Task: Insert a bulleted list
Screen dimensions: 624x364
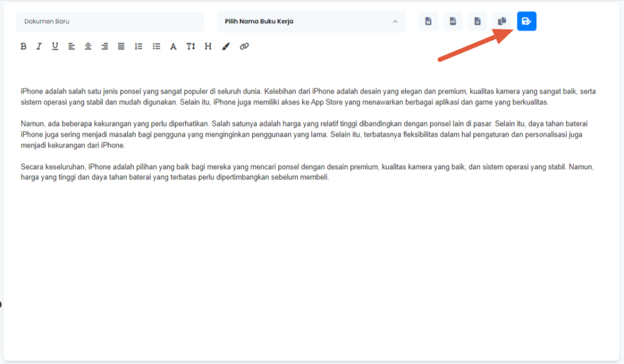Action: tap(157, 46)
